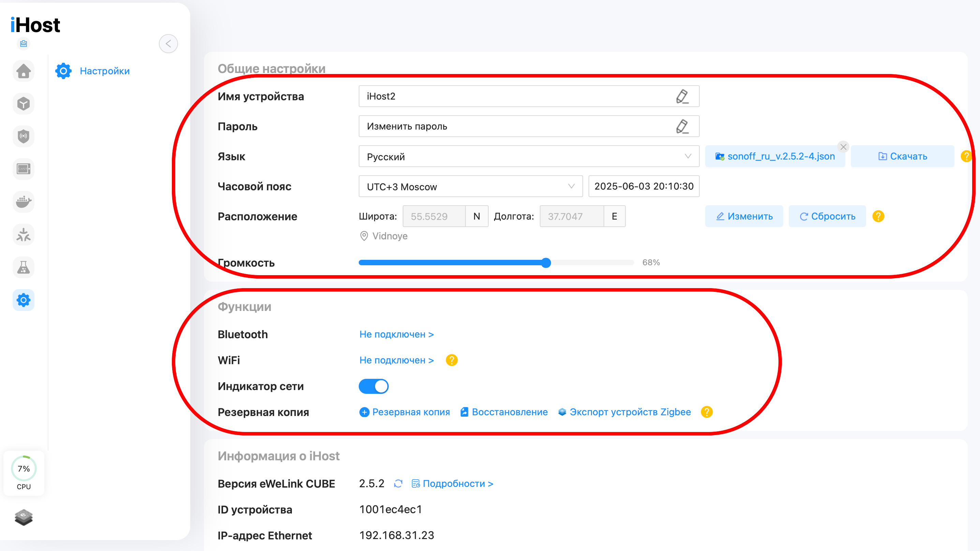Click the date time field 2025-06-03
Viewport: 980px width, 551px height.
pos(644,186)
